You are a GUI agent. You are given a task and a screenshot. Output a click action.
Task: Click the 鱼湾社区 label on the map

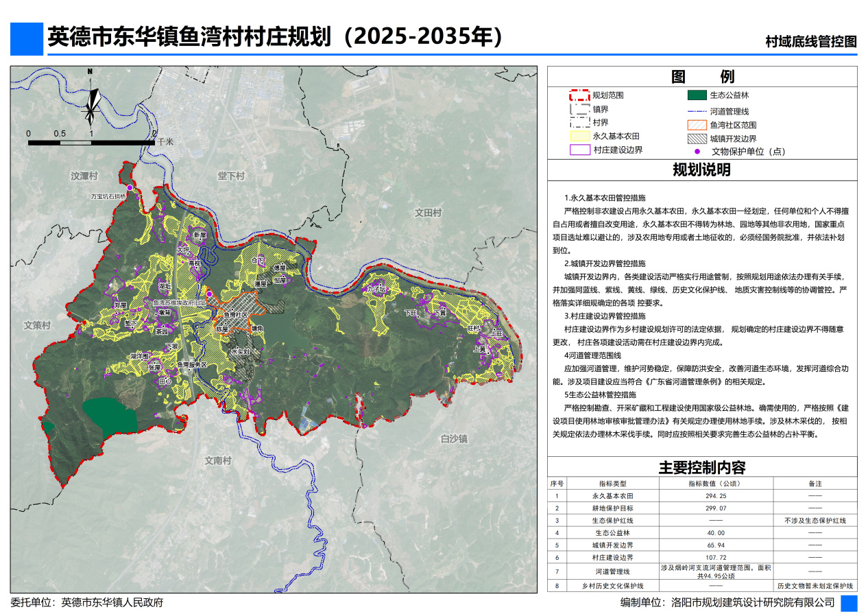pyautogui.click(x=234, y=315)
